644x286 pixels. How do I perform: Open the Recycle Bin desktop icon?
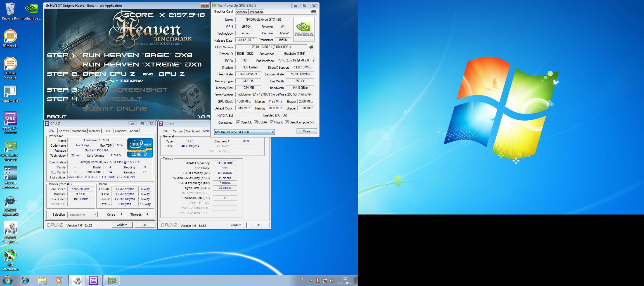pyautogui.click(x=10, y=11)
